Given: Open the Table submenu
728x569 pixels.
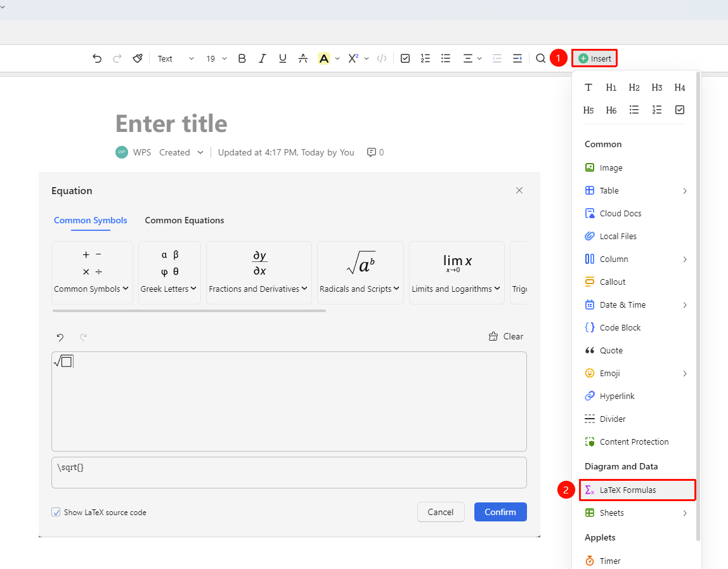Looking at the screenshot, I should pos(637,190).
